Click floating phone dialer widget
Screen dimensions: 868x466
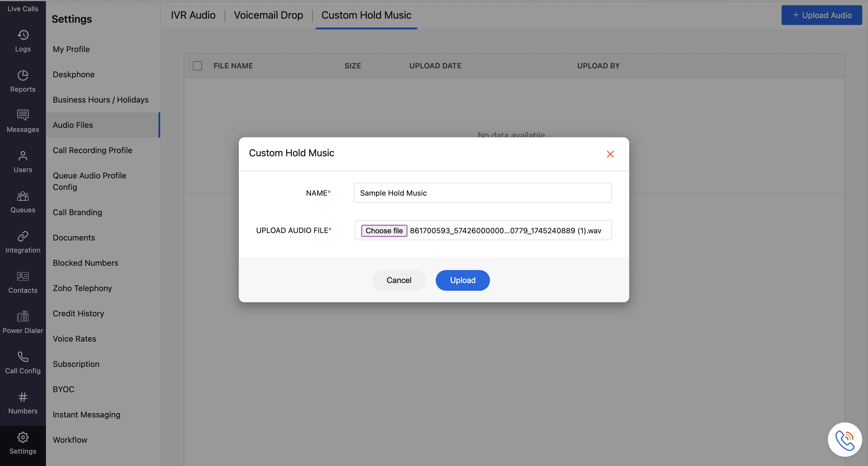[844, 439]
